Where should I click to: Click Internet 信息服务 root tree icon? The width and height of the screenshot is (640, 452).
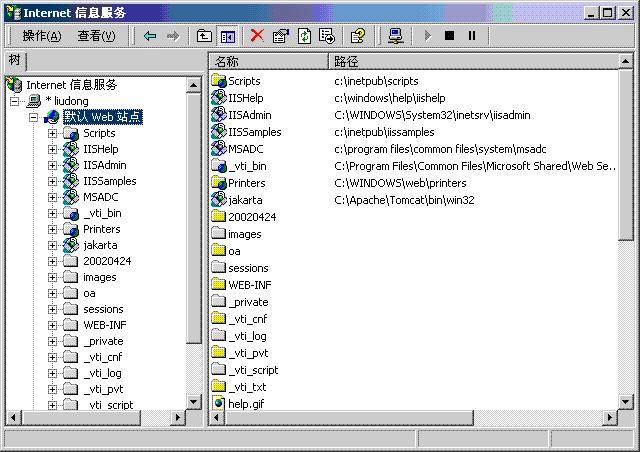tap(15, 85)
